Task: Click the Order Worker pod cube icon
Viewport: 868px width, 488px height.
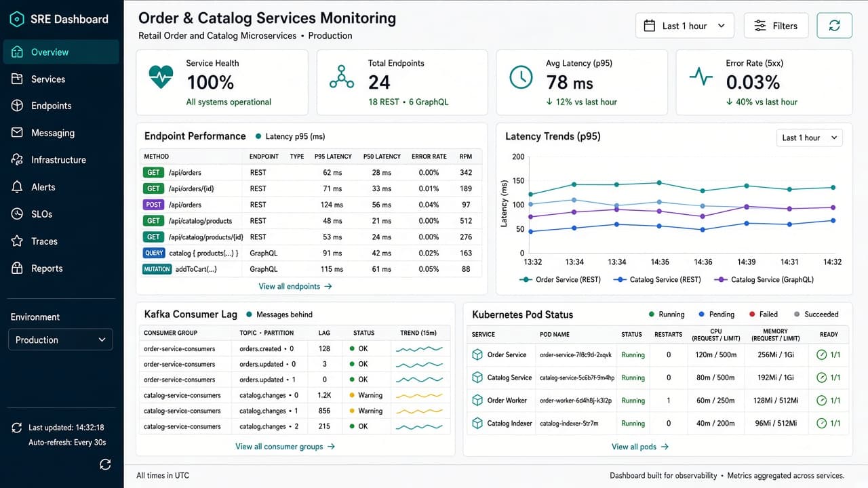Action: 477,401
